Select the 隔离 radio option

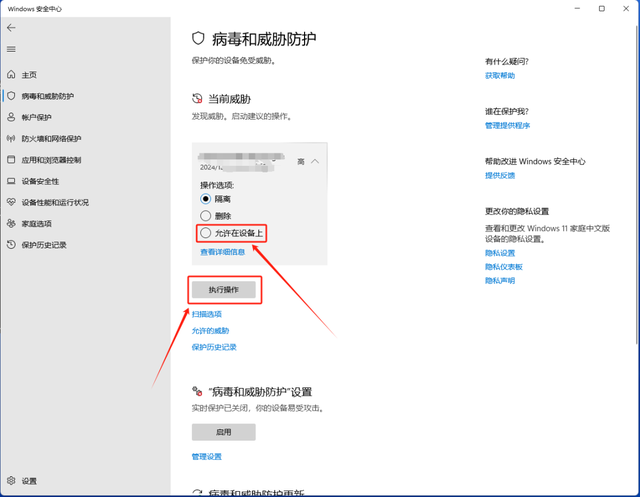(x=205, y=199)
